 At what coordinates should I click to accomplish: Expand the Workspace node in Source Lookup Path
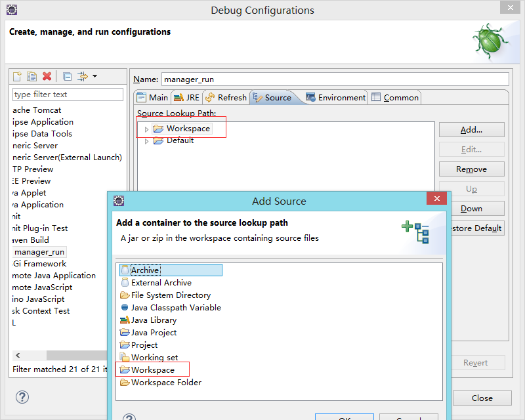146,129
